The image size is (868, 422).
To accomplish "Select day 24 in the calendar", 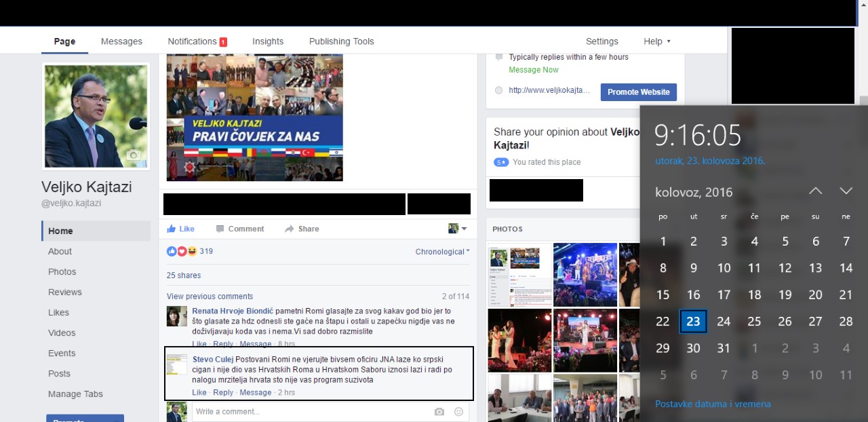I will point(724,321).
